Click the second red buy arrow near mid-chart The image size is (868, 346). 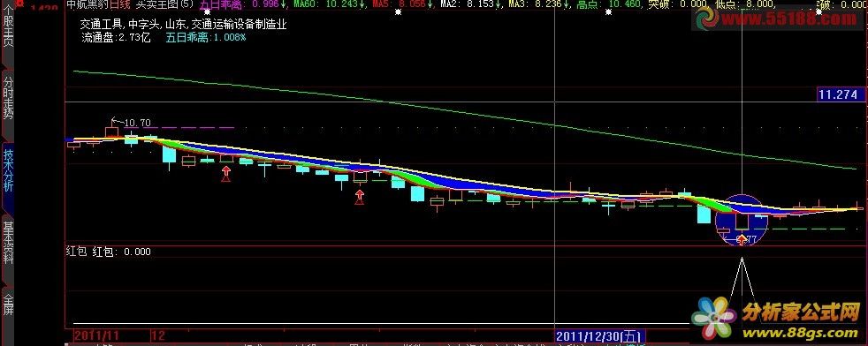pos(360,197)
